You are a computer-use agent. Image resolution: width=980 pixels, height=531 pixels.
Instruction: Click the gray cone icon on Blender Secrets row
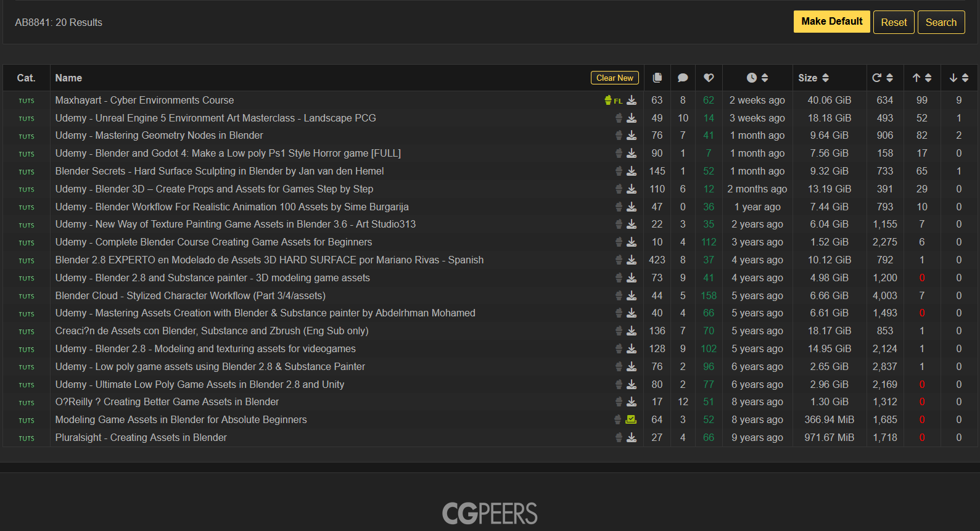coord(619,171)
